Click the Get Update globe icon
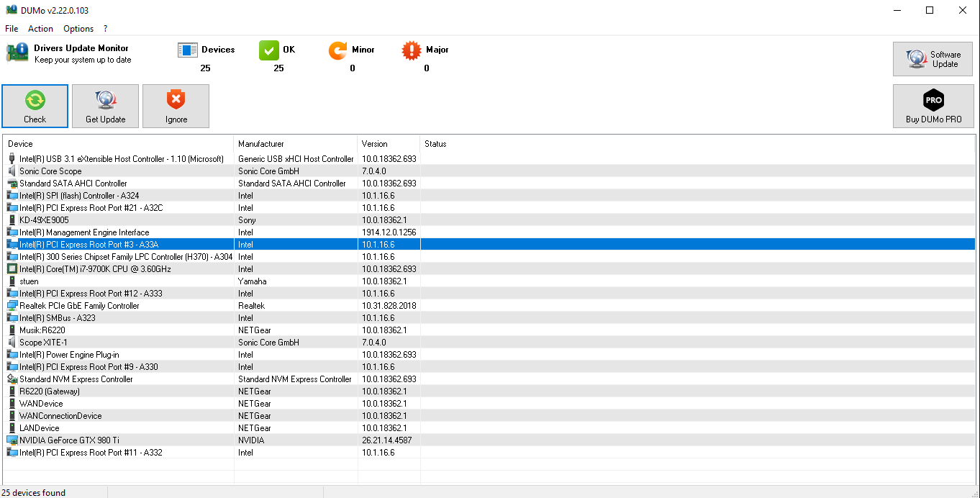 (105, 100)
